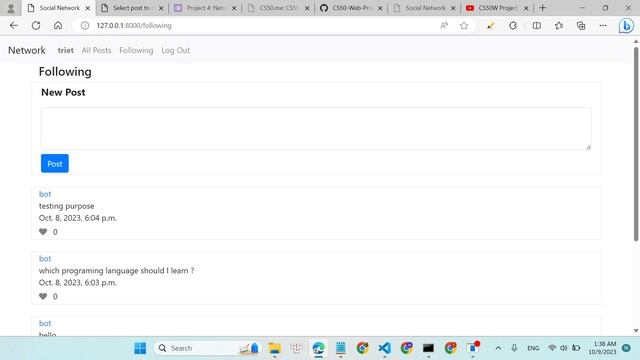Focus the New Post text area
Screen dimensions: 640x360
point(316,129)
